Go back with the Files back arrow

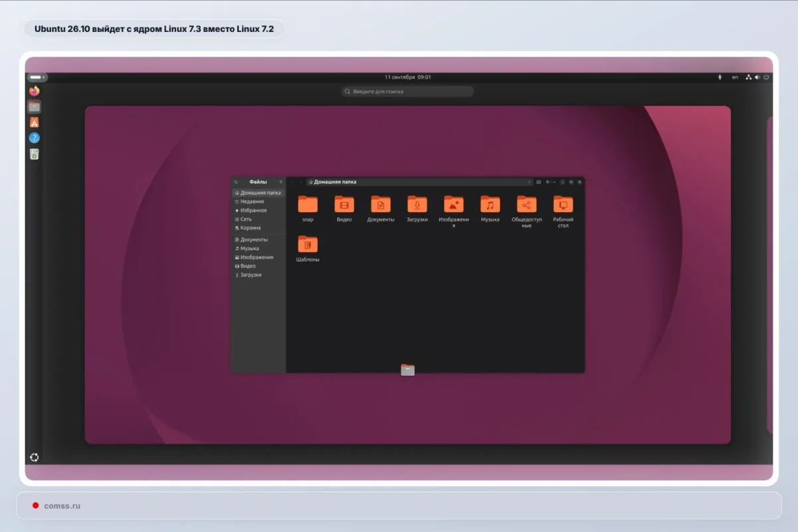(291, 182)
